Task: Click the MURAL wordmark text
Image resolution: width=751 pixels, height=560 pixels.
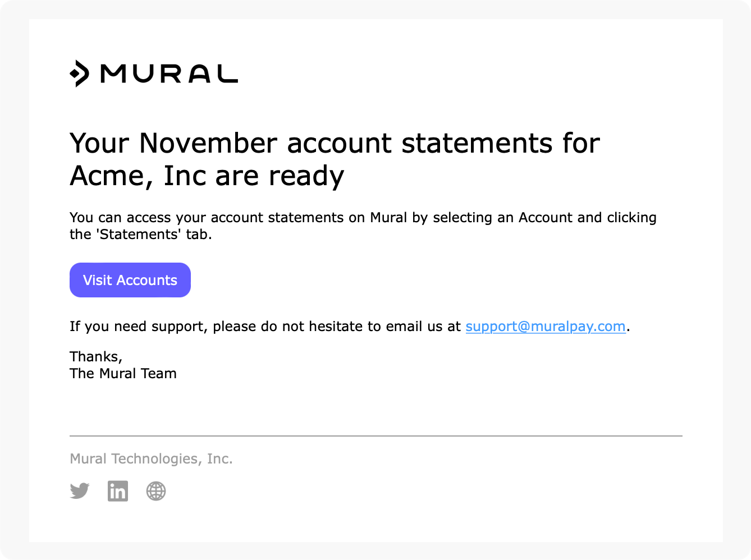Action: click(x=168, y=74)
